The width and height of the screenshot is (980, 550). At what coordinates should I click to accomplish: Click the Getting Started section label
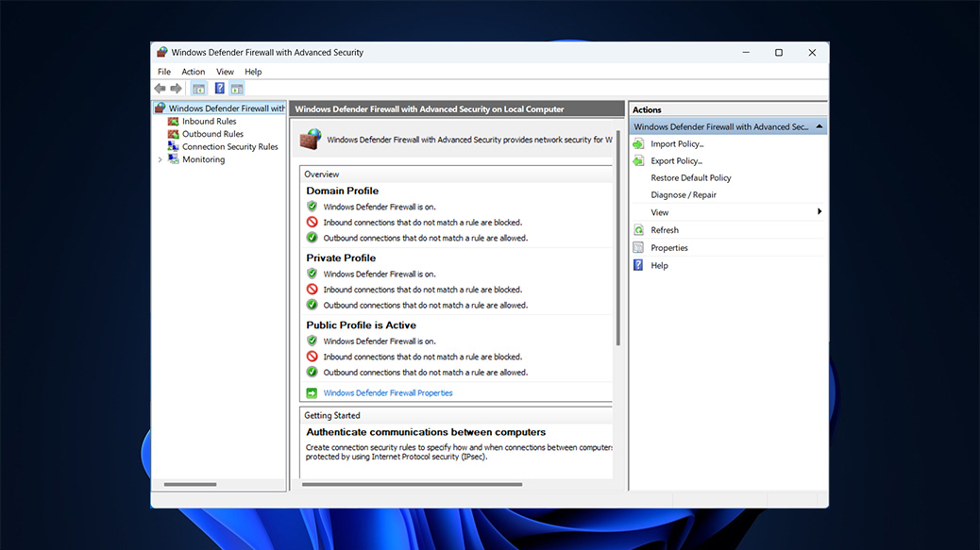point(332,415)
